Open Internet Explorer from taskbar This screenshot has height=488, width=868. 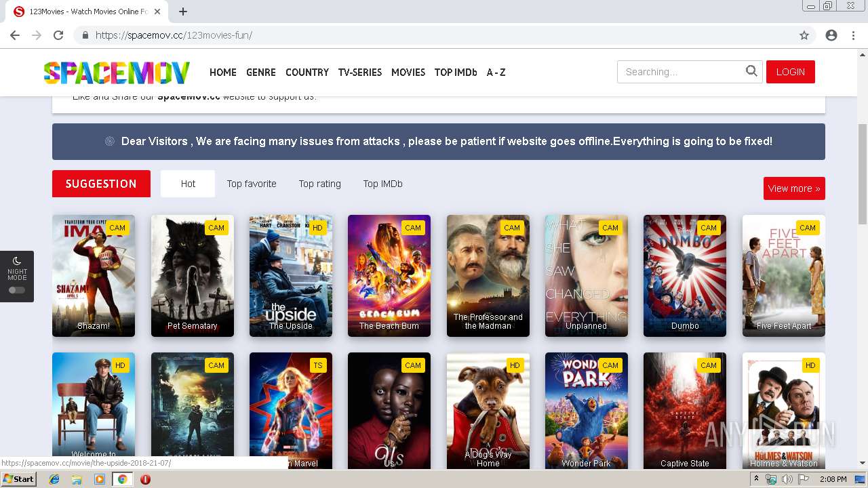pos(54,479)
